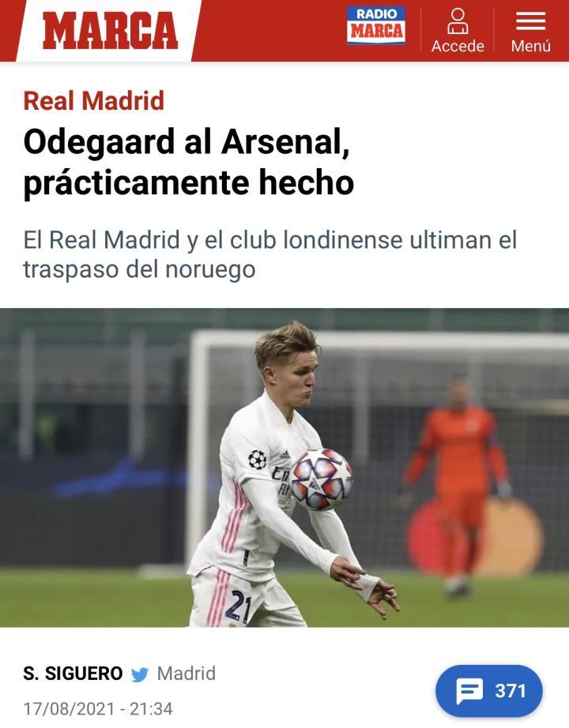Click the subtitle about the club londinense
569x728 pixels.
point(269,254)
